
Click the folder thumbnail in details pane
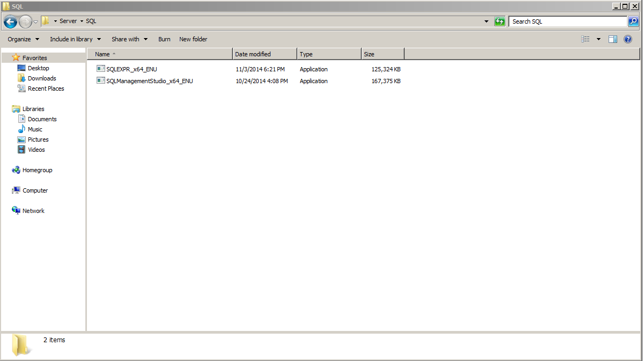21,345
